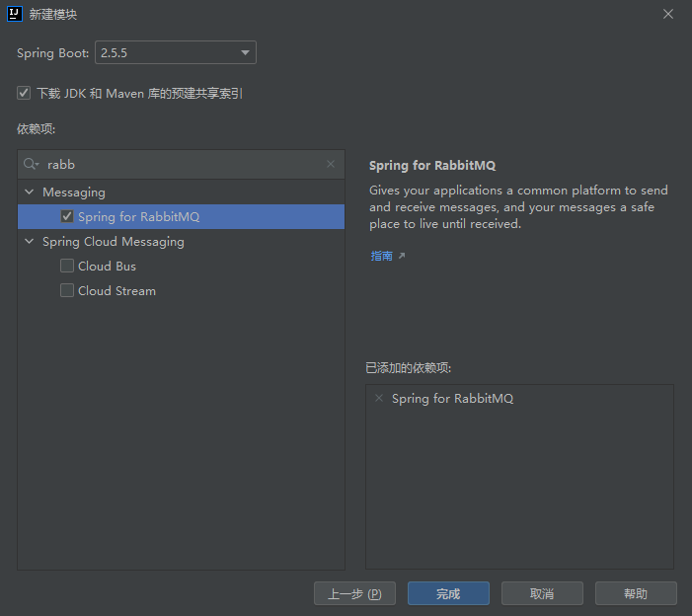Check the Cloud Stream dependency
This screenshot has height=616, width=692.
pyautogui.click(x=67, y=290)
